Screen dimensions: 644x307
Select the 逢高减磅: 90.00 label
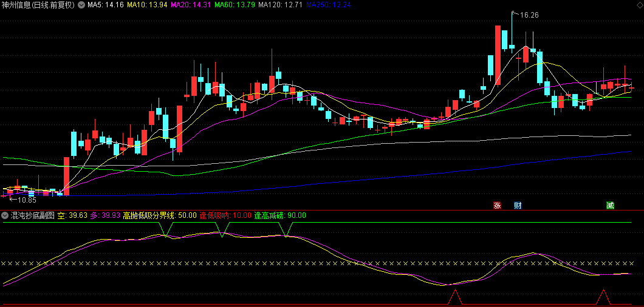(x=279, y=215)
